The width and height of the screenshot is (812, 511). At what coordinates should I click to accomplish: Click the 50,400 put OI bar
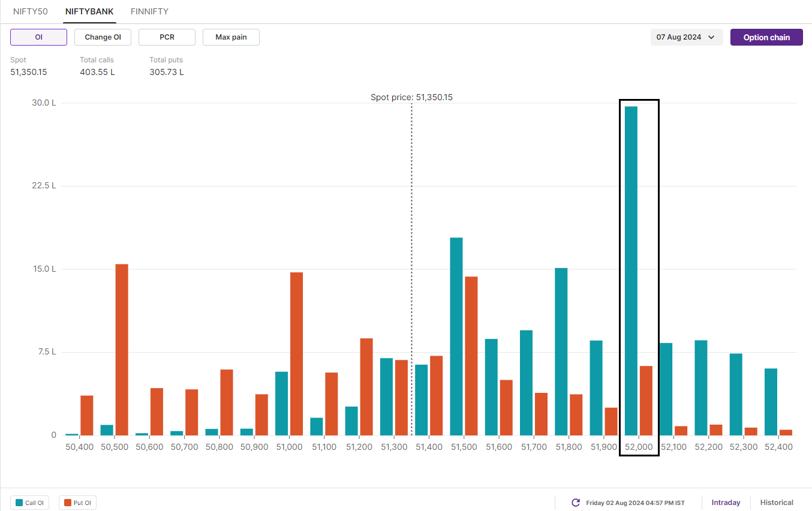click(x=87, y=416)
